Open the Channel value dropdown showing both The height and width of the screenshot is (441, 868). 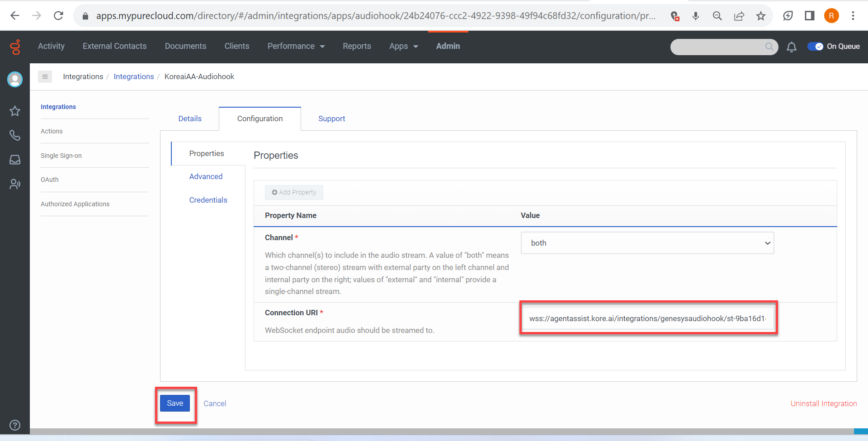coord(647,243)
